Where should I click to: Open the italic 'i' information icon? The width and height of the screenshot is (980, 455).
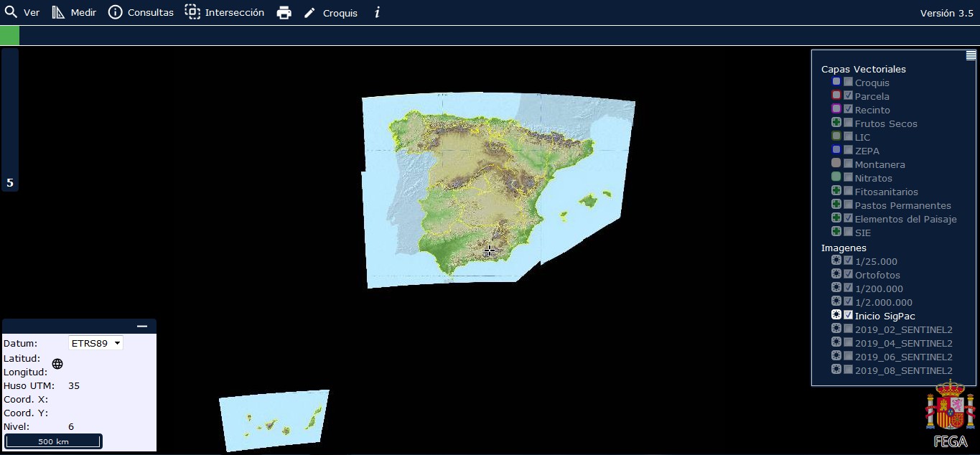(377, 13)
